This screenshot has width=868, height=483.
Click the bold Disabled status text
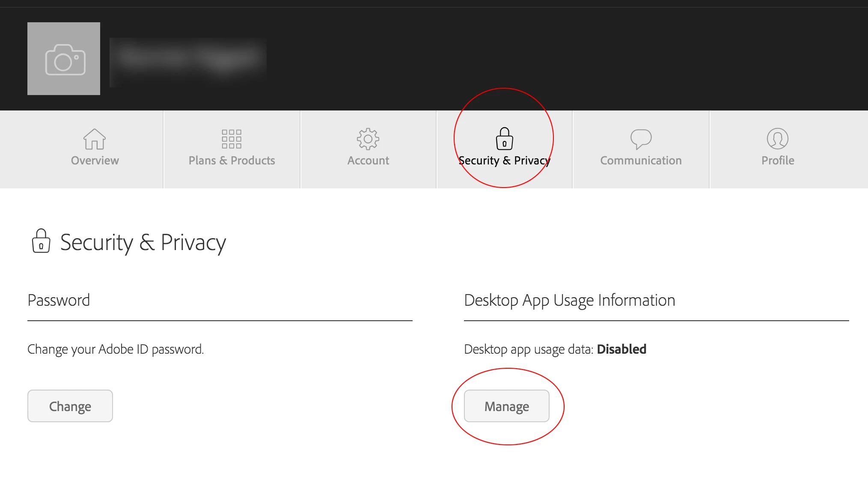(x=621, y=349)
